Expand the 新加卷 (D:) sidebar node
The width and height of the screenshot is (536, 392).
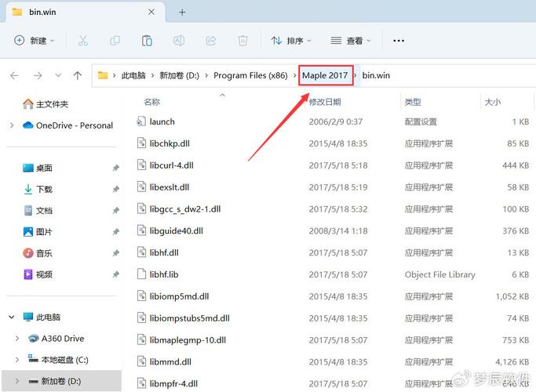17,381
